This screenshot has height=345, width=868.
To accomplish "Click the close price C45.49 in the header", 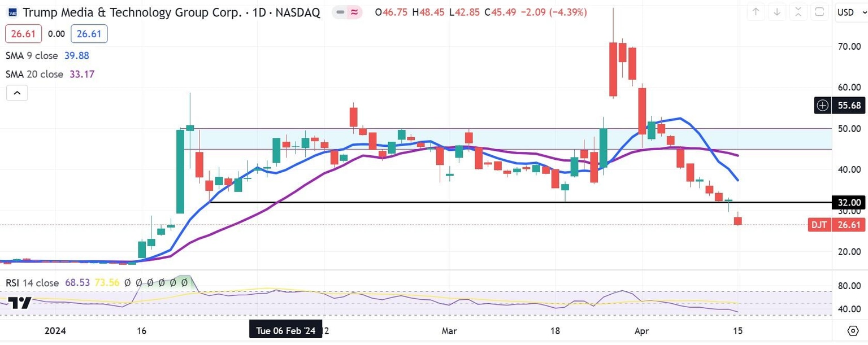I will pyautogui.click(x=500, y=12).
